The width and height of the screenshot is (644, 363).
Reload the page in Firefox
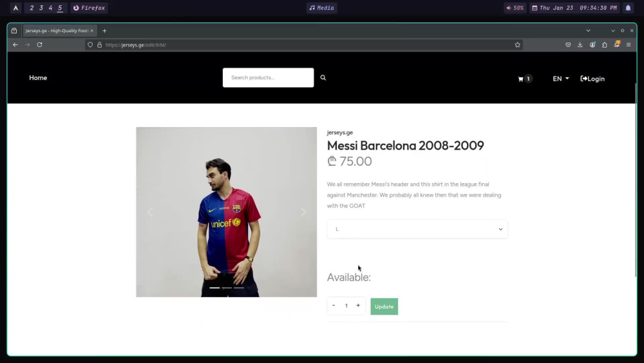point(39,44)
